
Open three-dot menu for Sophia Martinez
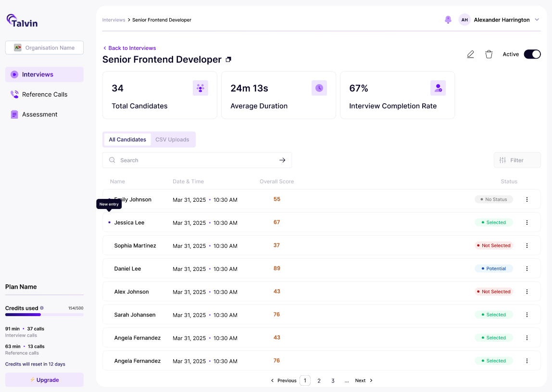[527, 245]
